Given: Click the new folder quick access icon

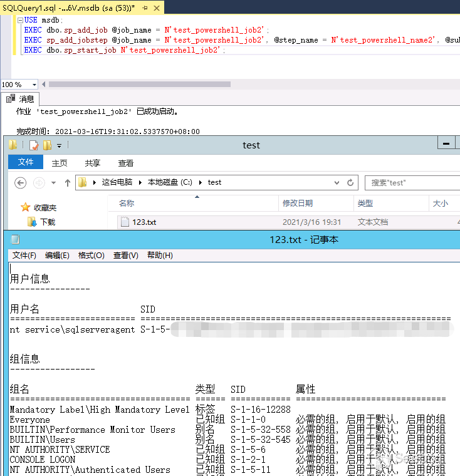Looking at the screenshot, I should tap(48, 145).
